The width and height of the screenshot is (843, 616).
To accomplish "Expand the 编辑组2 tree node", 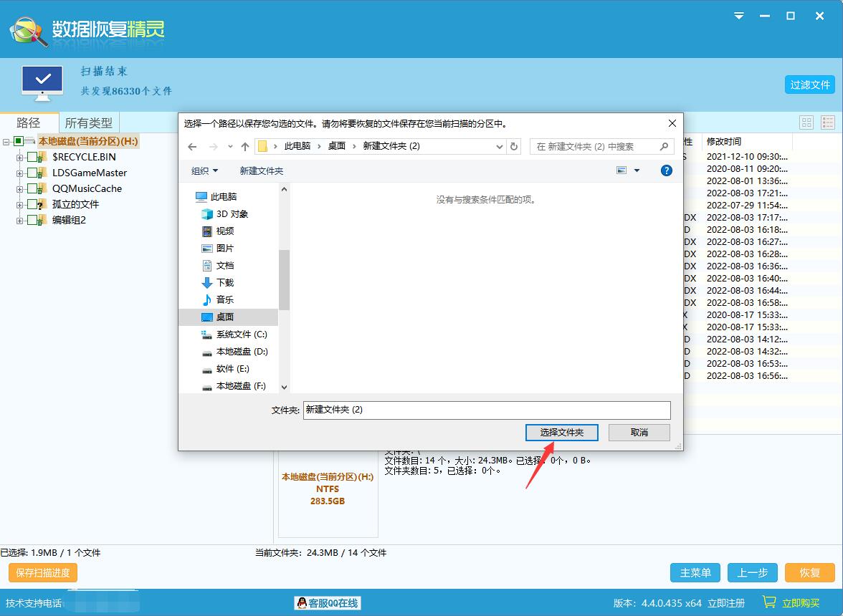I will tap(19, 220).
